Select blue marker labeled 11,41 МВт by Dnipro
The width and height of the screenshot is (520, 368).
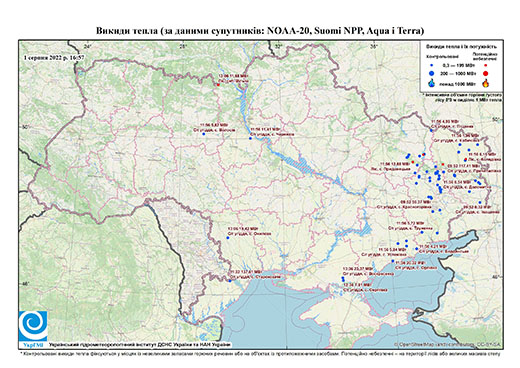(x=250, y=138)
